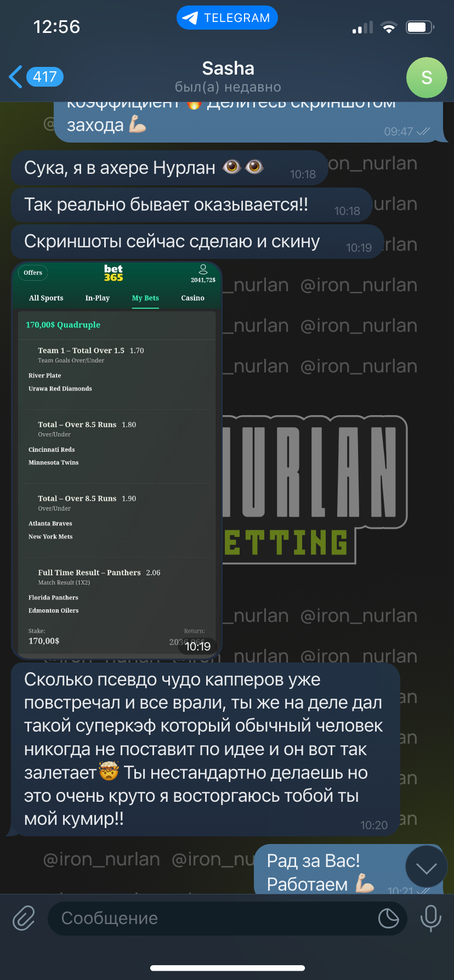Screen dimensions: 454x980
Task: Tap the Сообщение message input field
Action: pyautogui.click(x=227, y=918)
